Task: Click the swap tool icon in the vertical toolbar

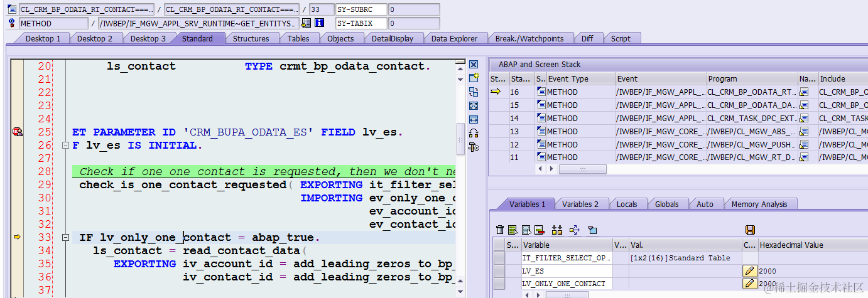Action: (x=474, y=92)
